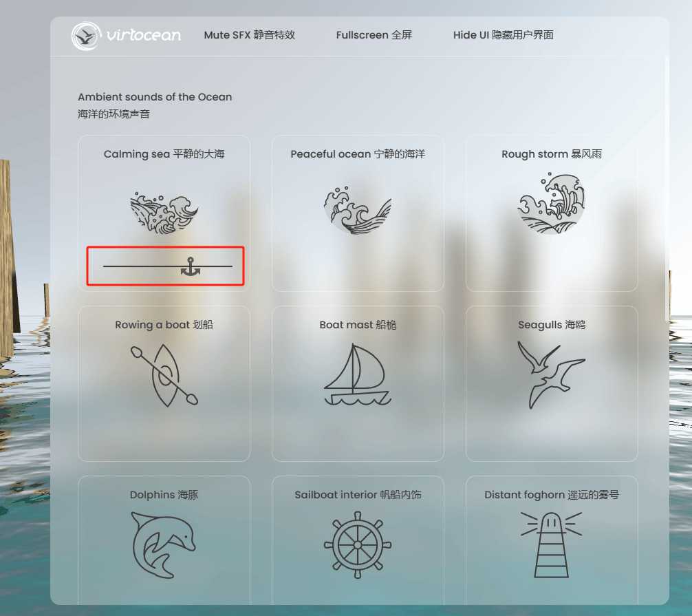Select the Rough storm wave icon

[551, 203]
